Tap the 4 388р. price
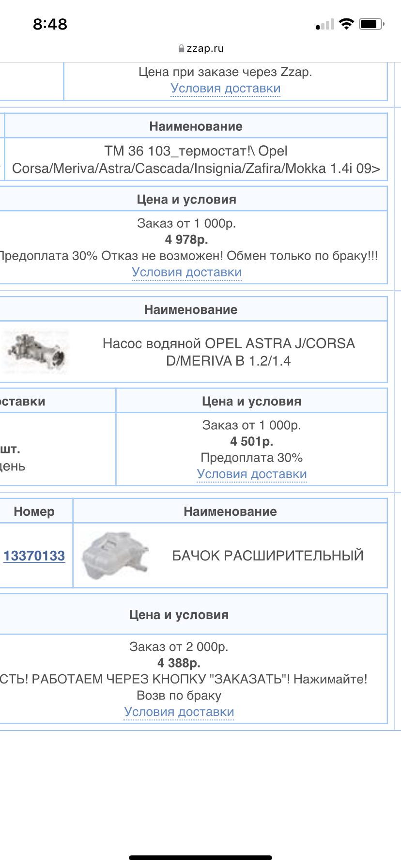The width and height of the screenshot is (401, 868). 179,663
